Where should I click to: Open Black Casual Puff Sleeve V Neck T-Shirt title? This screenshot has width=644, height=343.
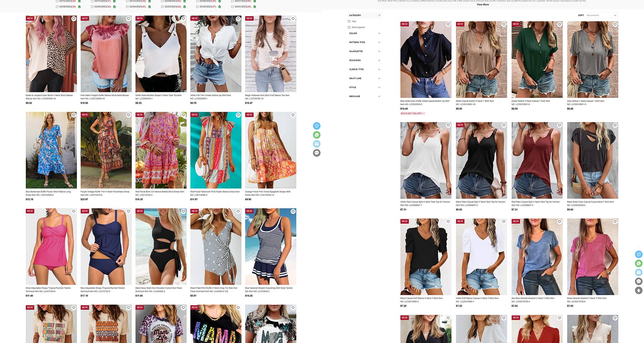coord(421,300)
